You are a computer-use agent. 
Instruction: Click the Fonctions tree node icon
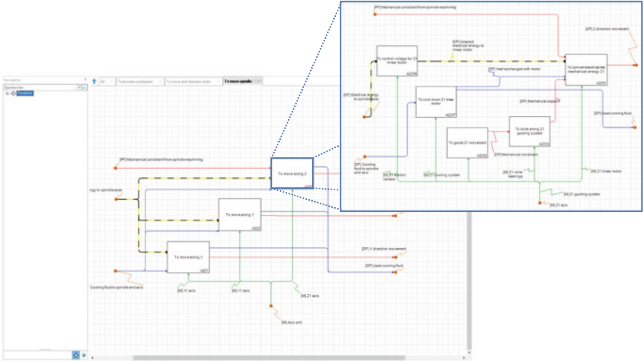click(x=13, y=93)
